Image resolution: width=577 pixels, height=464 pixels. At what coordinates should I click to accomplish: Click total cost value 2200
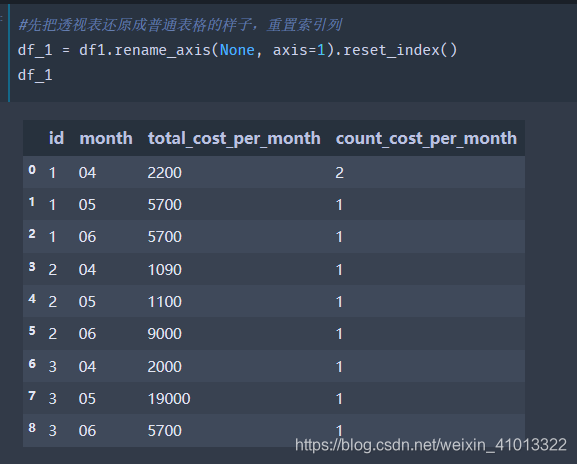(164, 173)
